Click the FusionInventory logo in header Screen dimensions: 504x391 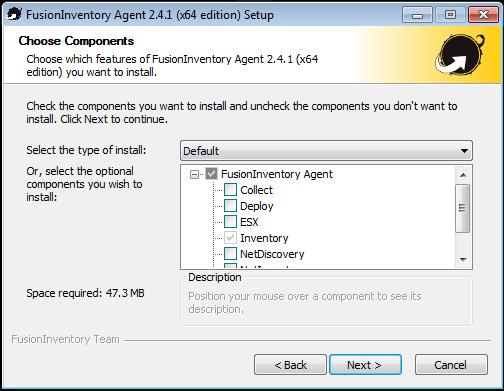coord(460,55)
